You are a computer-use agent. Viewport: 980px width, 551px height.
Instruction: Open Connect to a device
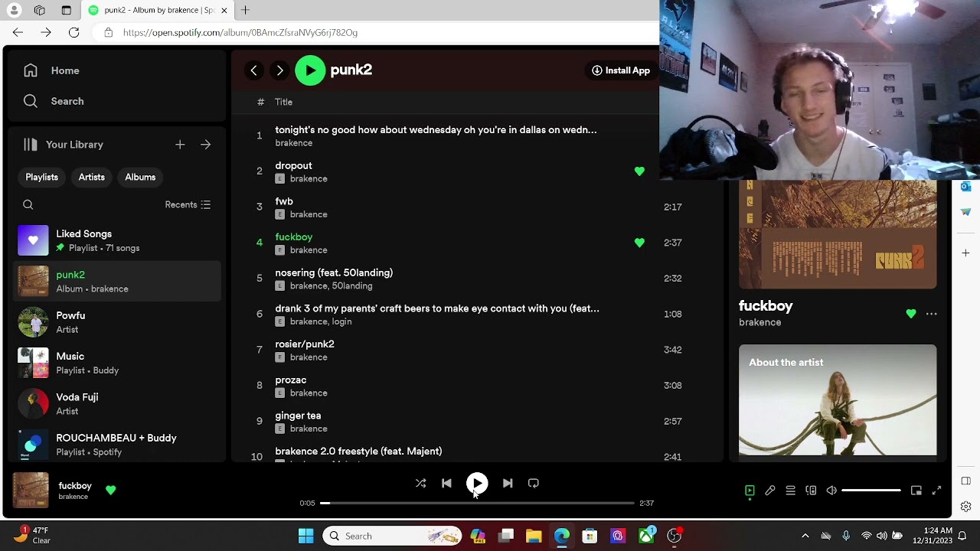point(811,491)
